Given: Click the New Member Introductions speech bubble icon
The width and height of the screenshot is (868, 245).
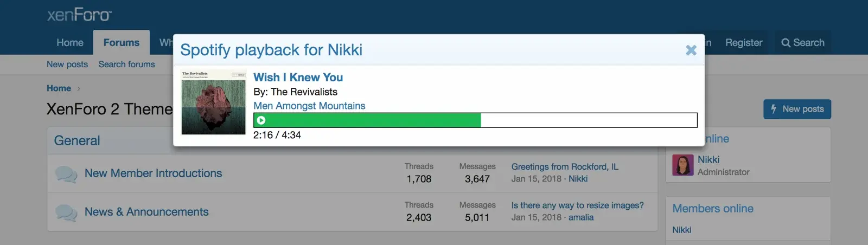Looking at the screenshot, I should point(66,174).
